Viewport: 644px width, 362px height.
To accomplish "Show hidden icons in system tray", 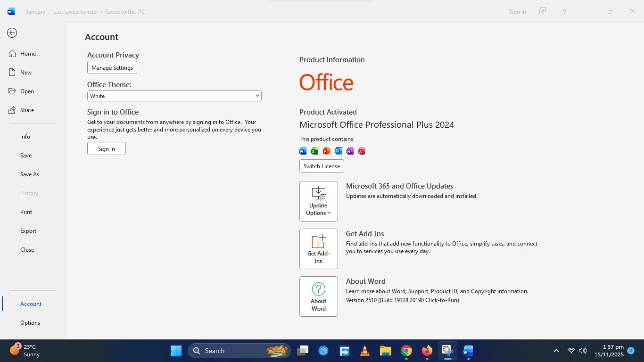I will point(556,351).
